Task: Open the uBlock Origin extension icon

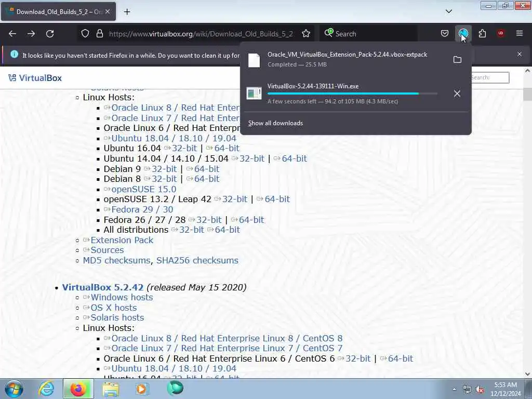Action: coord(501,33)
